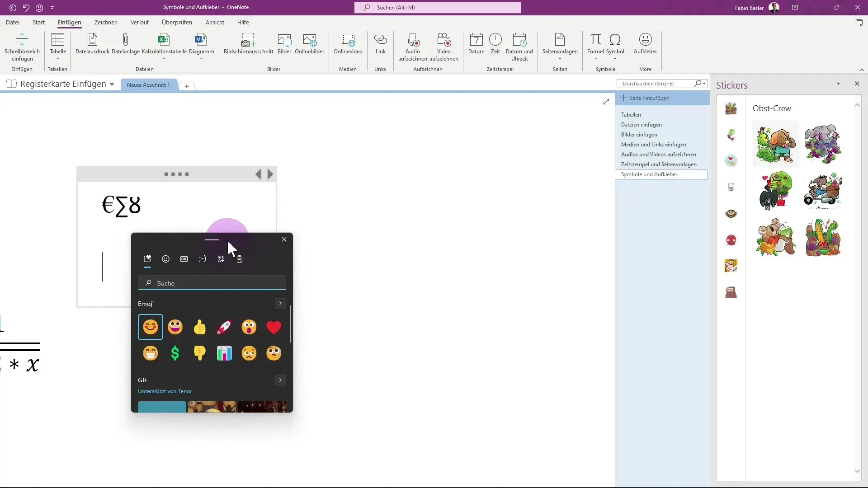Collapse the ribbon with the chevron
868x488 pixels.
862,70
